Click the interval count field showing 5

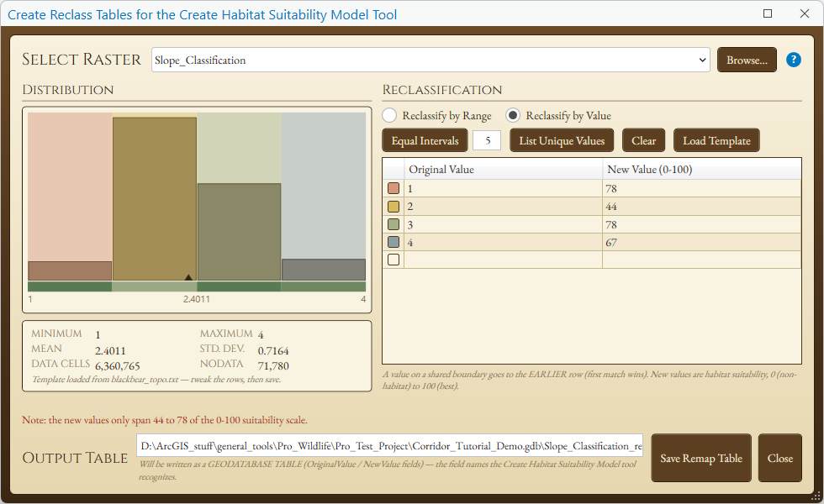click(487, 141)
